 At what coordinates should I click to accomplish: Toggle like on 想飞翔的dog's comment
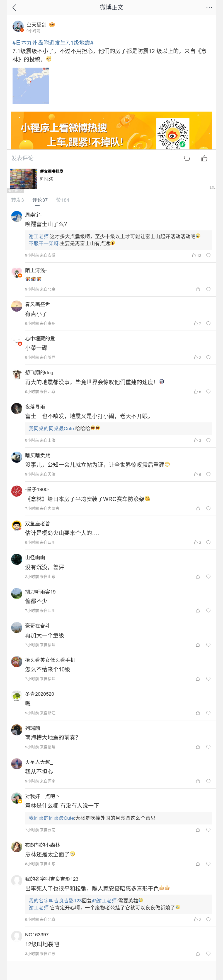[x=196, y=391]
